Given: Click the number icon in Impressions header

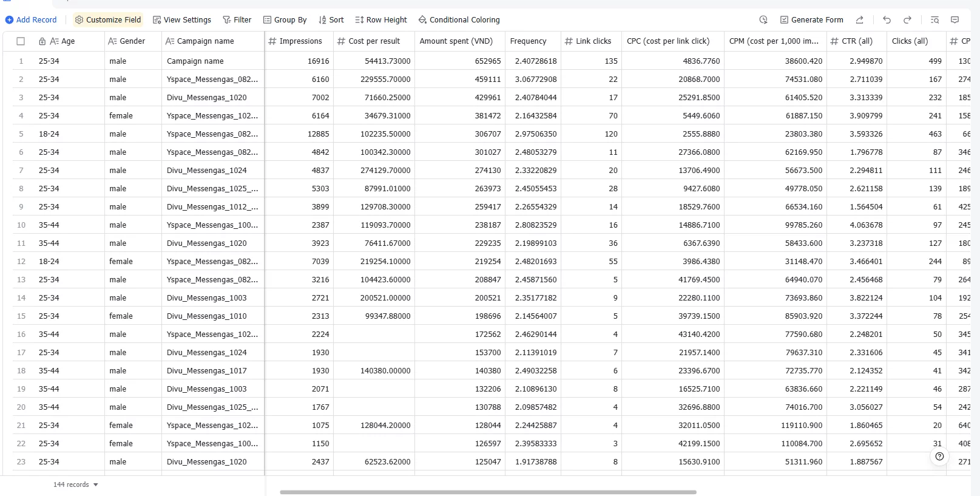Looking at the screenshot, I should (272, 41).
